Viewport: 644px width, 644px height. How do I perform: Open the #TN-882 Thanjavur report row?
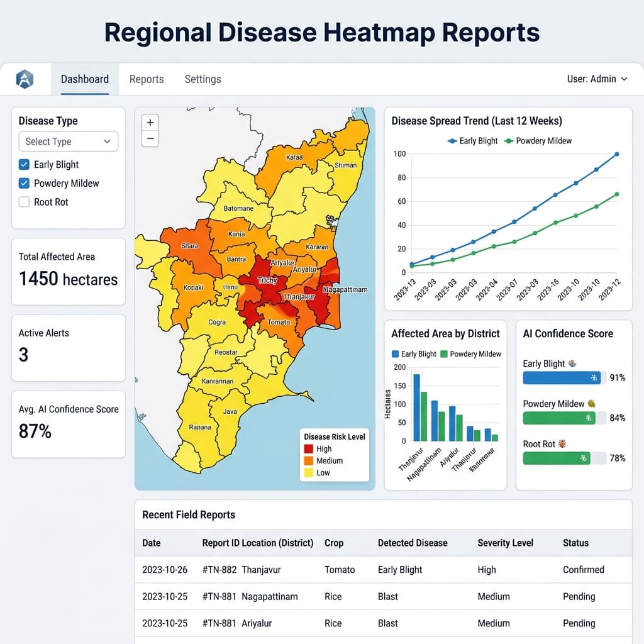tap(383, 570)
